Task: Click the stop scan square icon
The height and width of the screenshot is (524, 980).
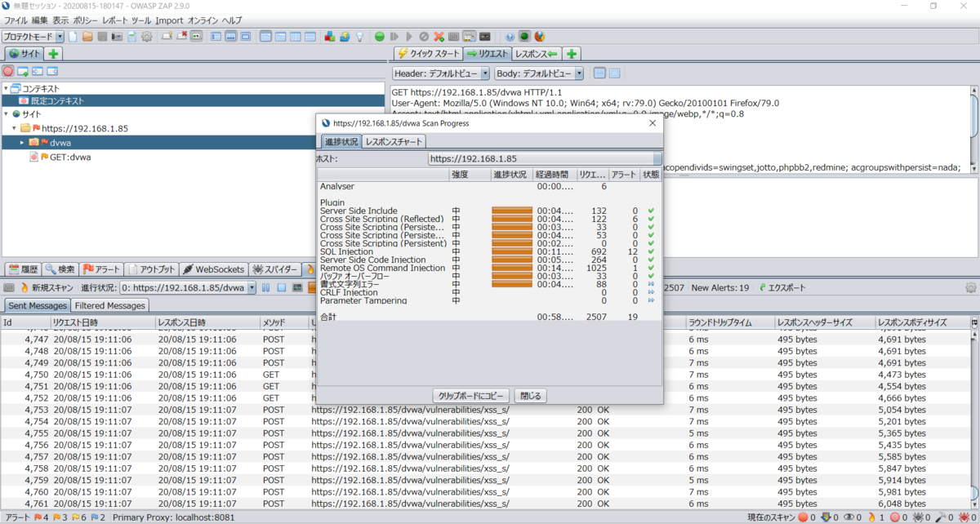Action: 282,287
